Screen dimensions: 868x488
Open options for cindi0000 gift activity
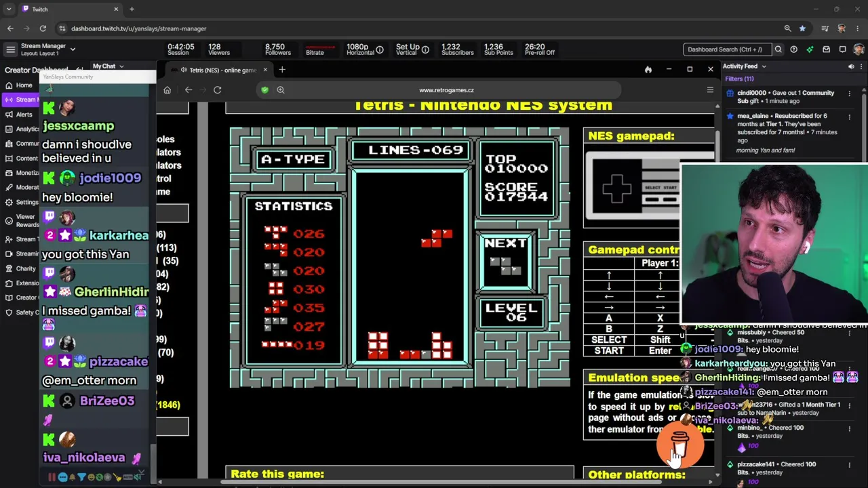point(849,94)
